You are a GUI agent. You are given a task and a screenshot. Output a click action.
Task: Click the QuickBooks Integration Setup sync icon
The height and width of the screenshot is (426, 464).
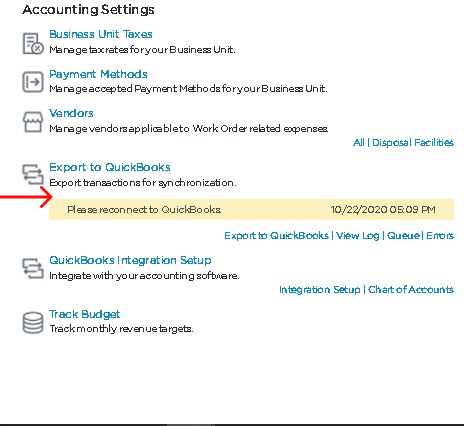coord(33,268)
